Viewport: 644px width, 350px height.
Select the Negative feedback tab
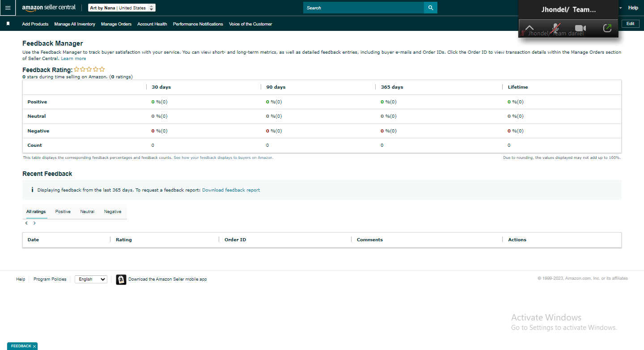(113, 212)
